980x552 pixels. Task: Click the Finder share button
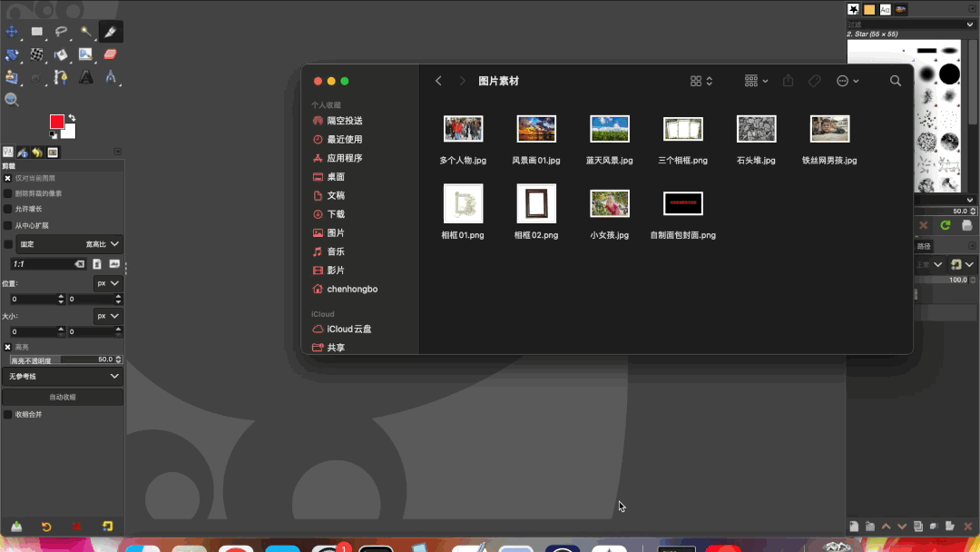[x=789, y=81]
